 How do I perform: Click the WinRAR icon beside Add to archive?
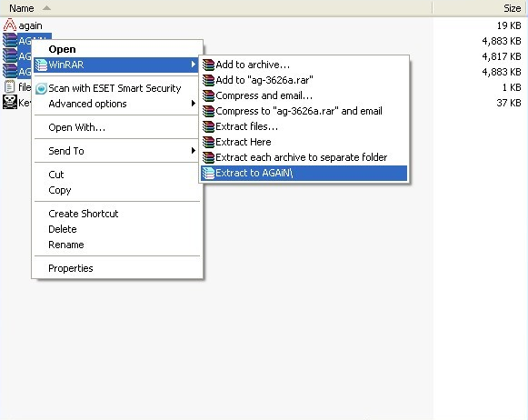point(208,65)
